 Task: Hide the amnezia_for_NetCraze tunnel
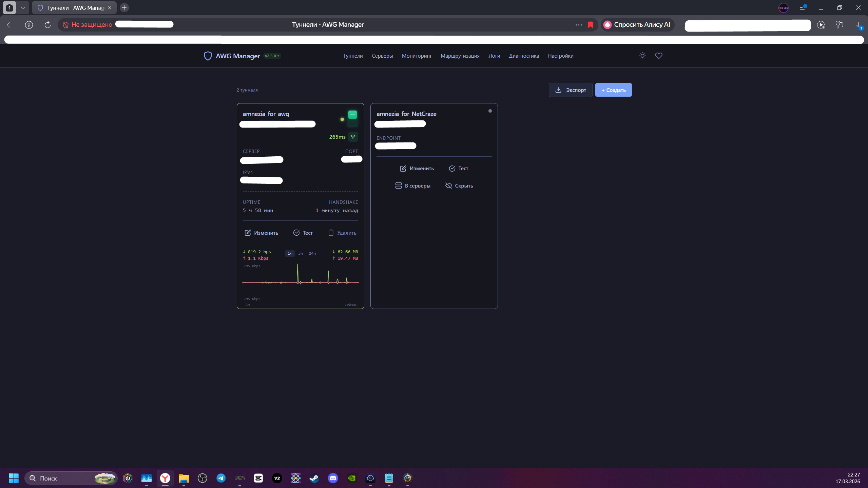pos(459,186)
